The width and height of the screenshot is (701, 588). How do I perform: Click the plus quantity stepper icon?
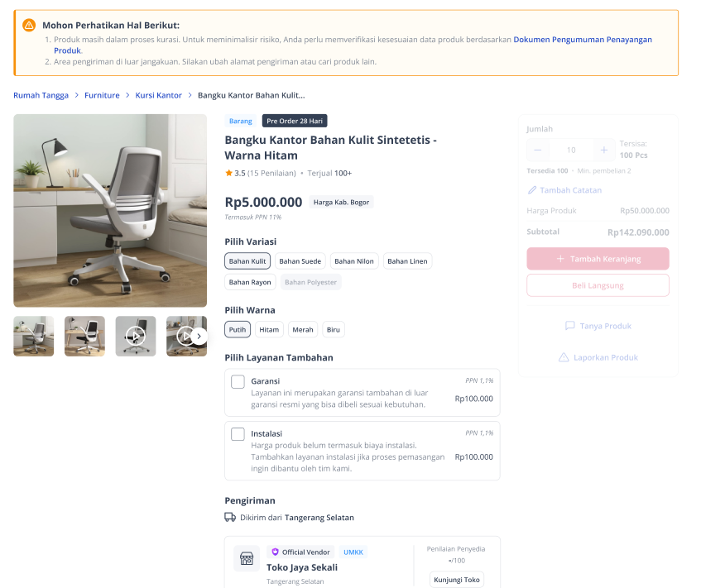click(604, 151)
